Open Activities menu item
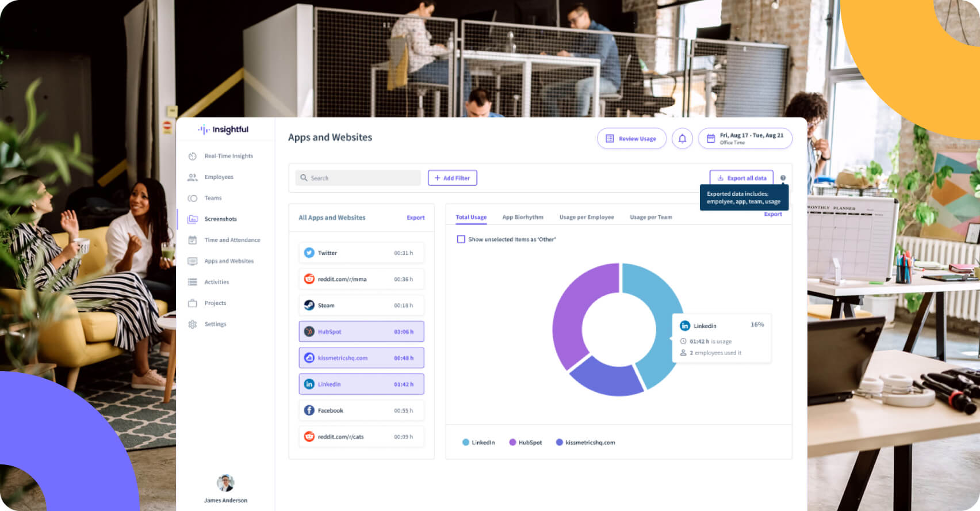Viewport: 980px width, 511px height. [217, 282]
